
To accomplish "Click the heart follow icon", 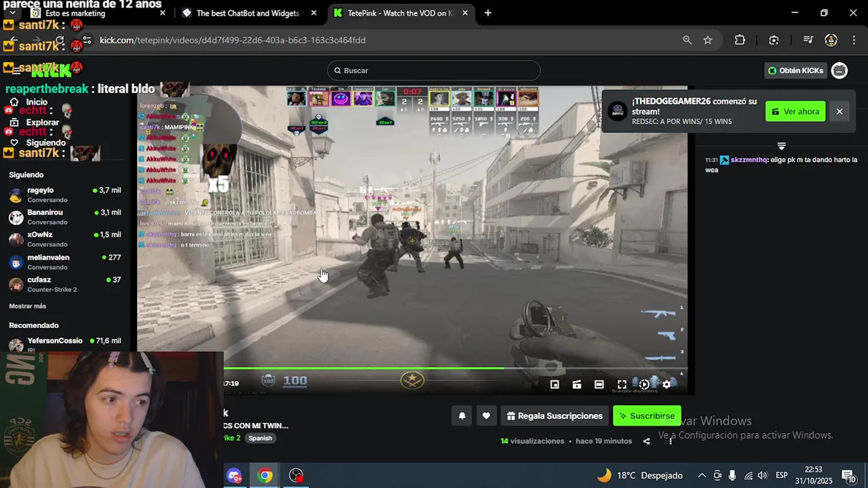I will point(486,416).
